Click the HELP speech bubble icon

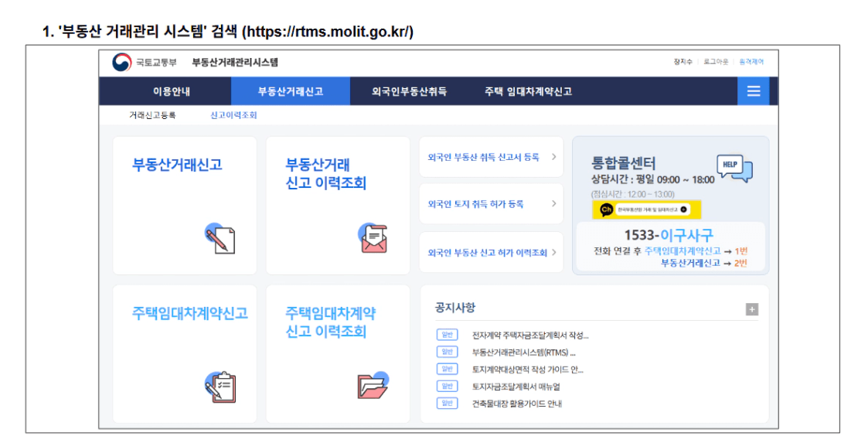pyautogui.click(x=734, y=169)
